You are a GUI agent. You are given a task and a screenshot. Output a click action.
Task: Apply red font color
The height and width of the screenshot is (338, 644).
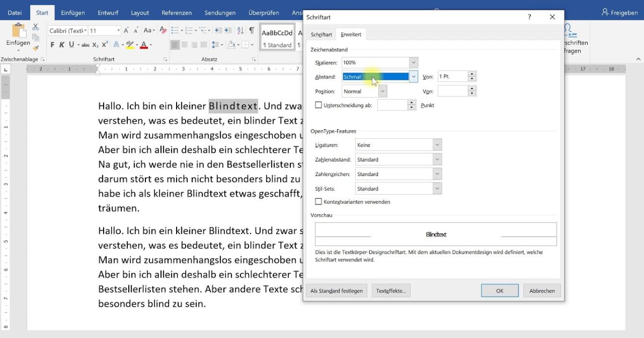[x=144, y=45]
